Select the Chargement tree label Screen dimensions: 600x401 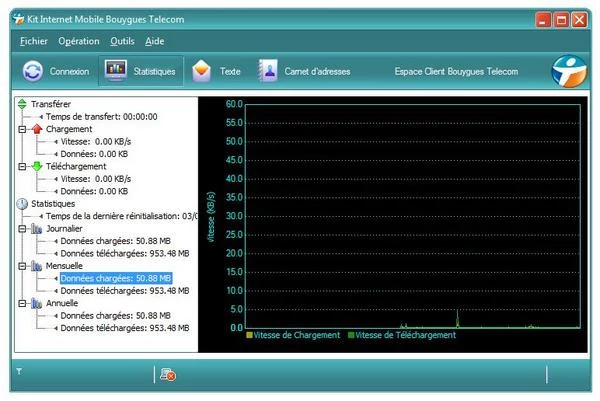coord(69,129)
